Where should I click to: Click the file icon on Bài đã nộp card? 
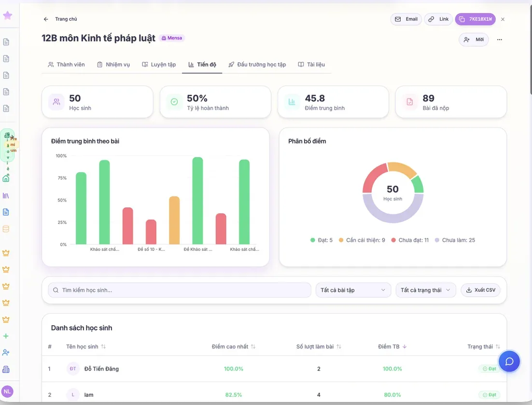coord(409,102)
